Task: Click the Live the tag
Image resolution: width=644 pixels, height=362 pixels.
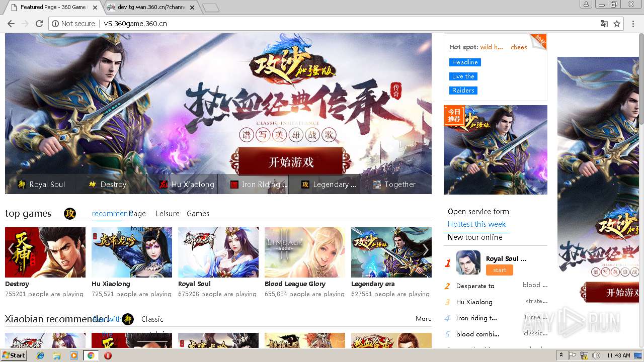Action: pyautogui.click(x=463, y=76)
